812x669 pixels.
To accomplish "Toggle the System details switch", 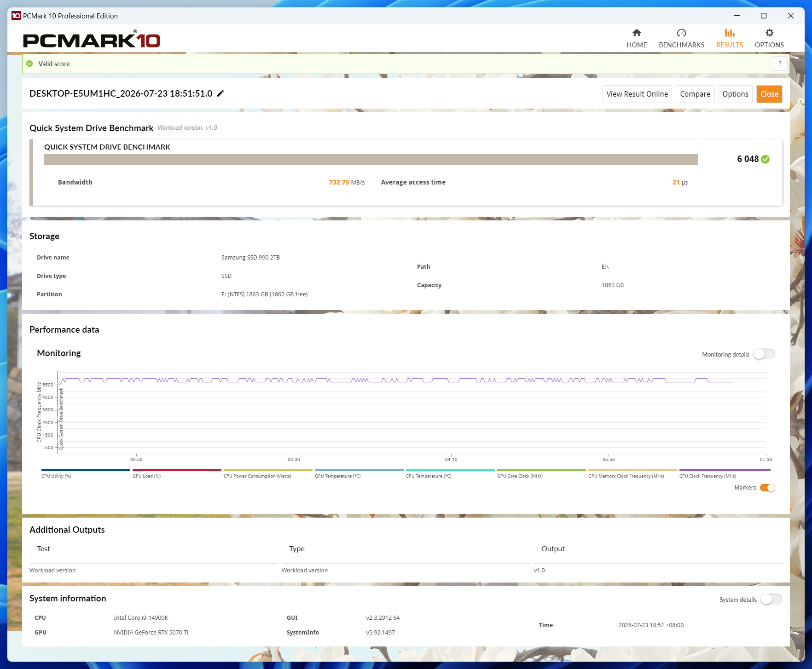I will click(x=771, y=600).
